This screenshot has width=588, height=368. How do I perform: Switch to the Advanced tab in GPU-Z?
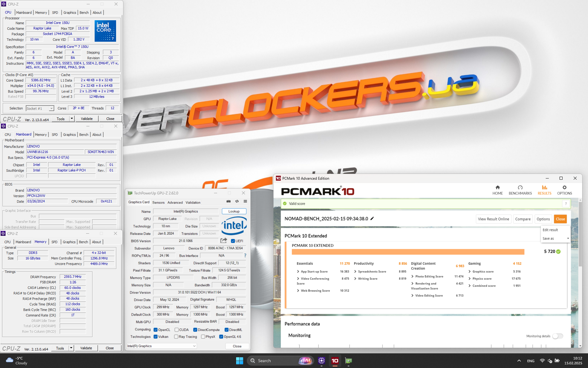(175, 202)
